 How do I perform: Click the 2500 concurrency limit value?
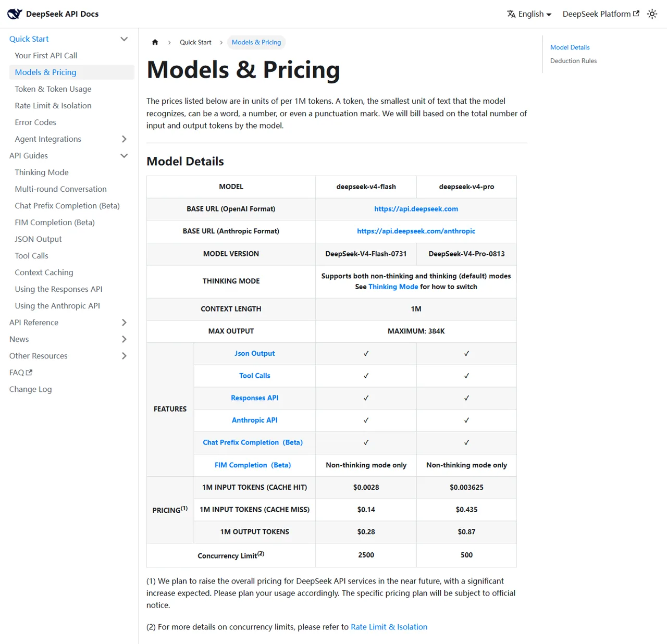coord(366,555)
